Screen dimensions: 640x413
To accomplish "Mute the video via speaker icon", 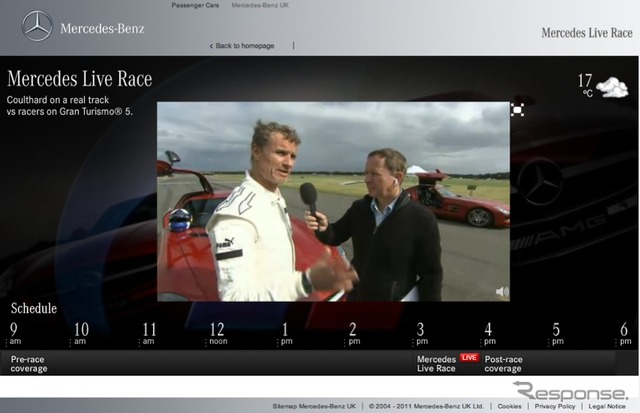I will pos(502,292).
